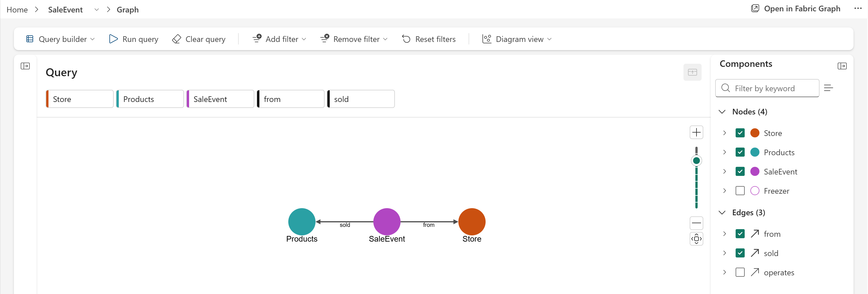The width and height of the screenshot is (868, 294).
Task: Open the Diagram view dropdown chevron
Action: tap(550, 39)
